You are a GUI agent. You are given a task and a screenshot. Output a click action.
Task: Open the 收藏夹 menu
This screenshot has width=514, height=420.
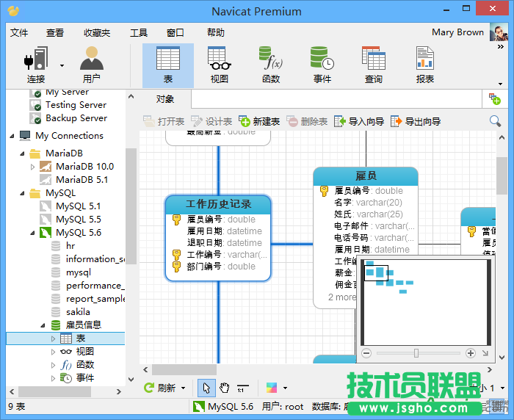(x=97, y=32)
